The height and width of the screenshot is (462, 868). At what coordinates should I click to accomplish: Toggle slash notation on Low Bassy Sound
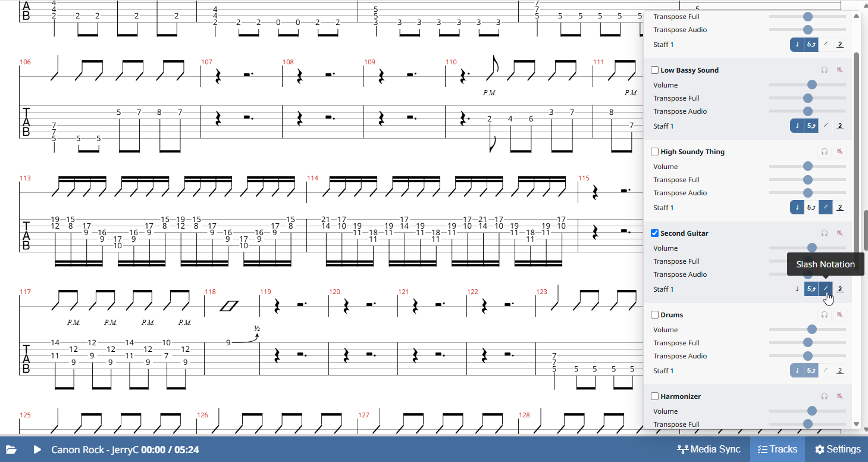pyautogui.click(x=825, y=126)
